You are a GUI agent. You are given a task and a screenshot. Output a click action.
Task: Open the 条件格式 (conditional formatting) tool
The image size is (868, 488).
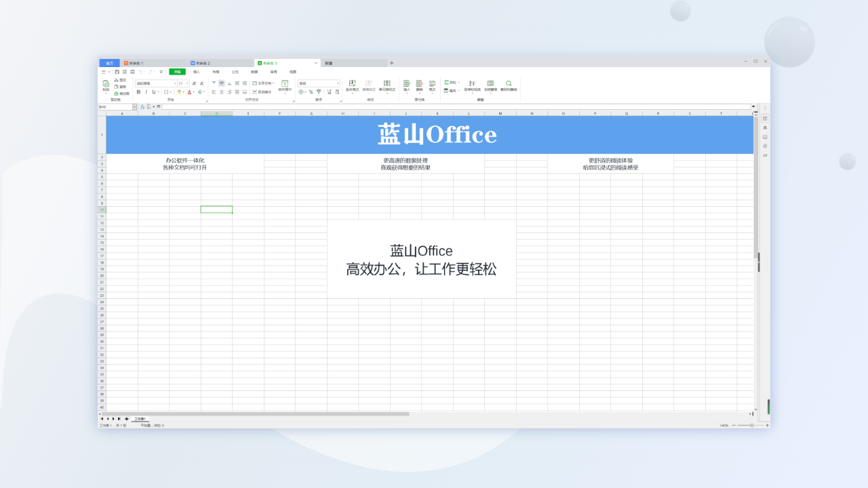353,83
